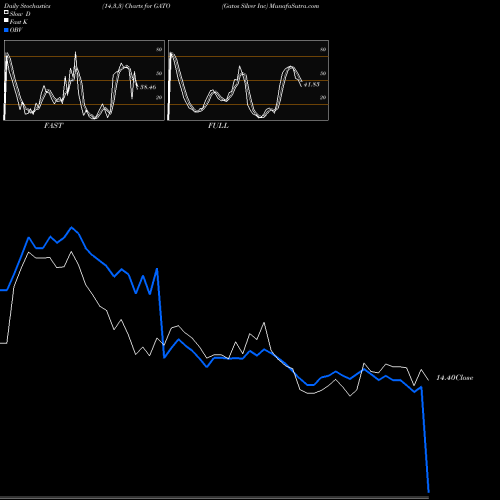
Task: Click the 20 axis label in FULL chart
Action: tap(323, 97)
